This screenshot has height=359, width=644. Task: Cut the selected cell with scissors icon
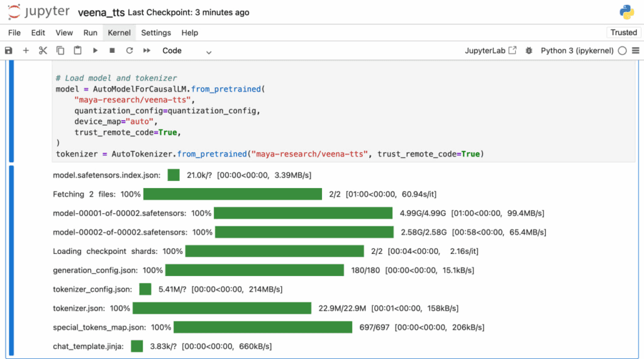(x=43, y=51)
